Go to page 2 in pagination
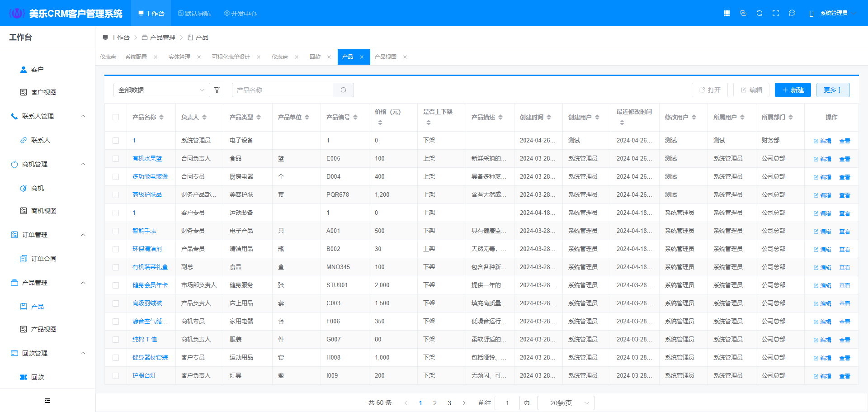The width and height of the screenshot is (868, 412). point(435,403)
